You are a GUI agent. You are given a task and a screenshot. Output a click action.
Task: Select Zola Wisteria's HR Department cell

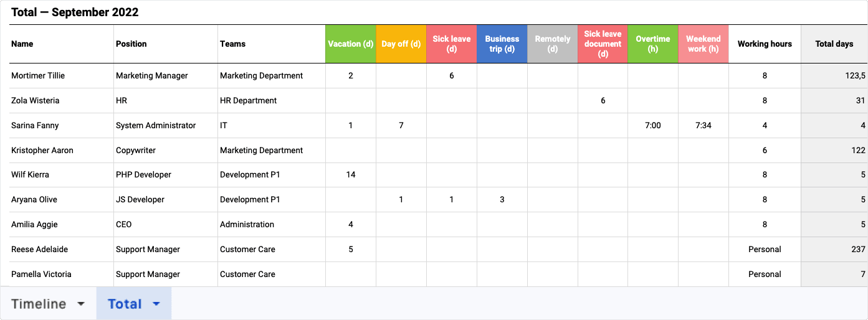248,100
